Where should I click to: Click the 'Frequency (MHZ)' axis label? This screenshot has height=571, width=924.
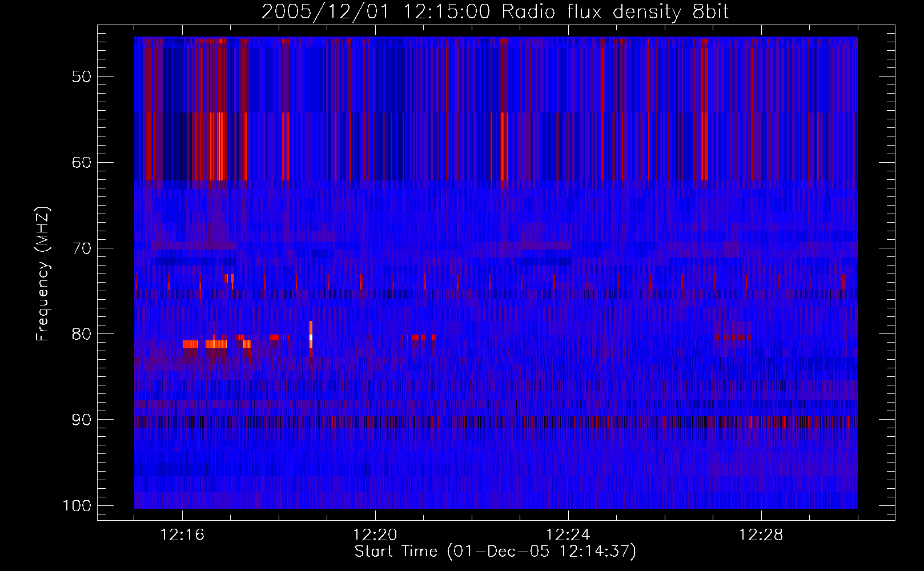[x=43, y=274]
